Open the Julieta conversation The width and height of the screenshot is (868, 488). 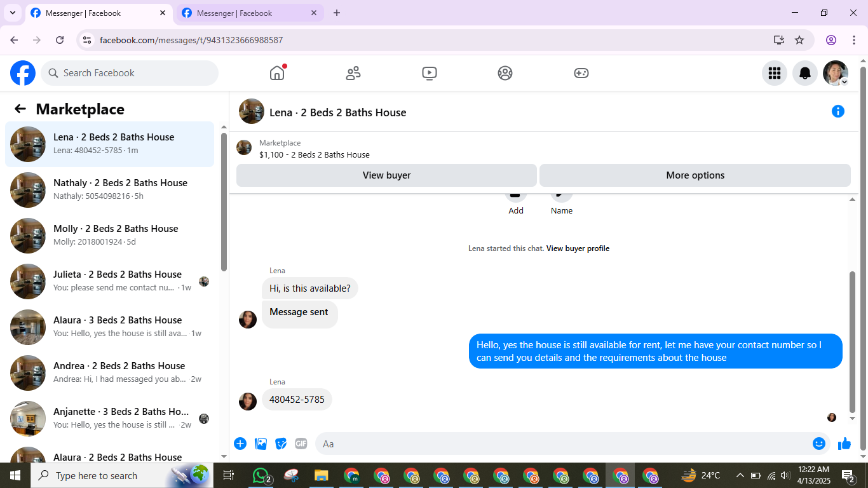(x=109, y=281)
